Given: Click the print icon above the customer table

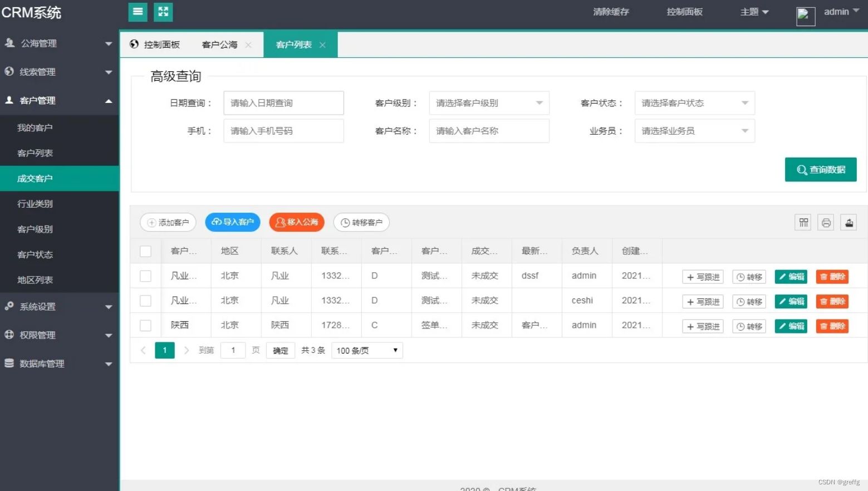Looking at the screenshot, I should [826, 222].
